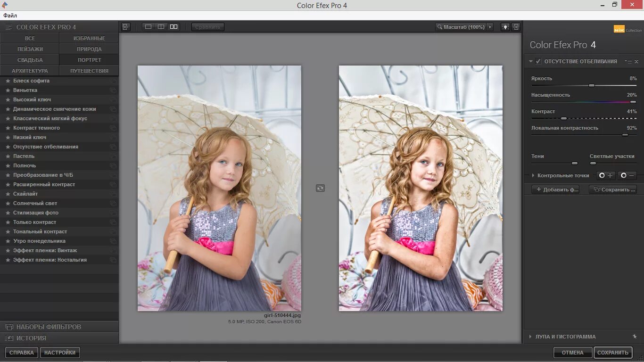Switch to the ПОРТРЕТ category tab

(89, 59)
